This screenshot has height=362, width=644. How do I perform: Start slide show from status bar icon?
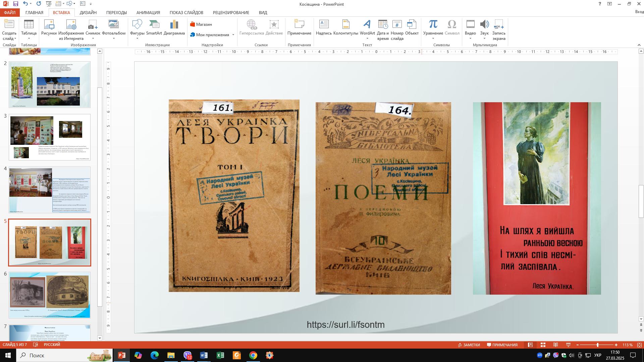tap(569, 345)
